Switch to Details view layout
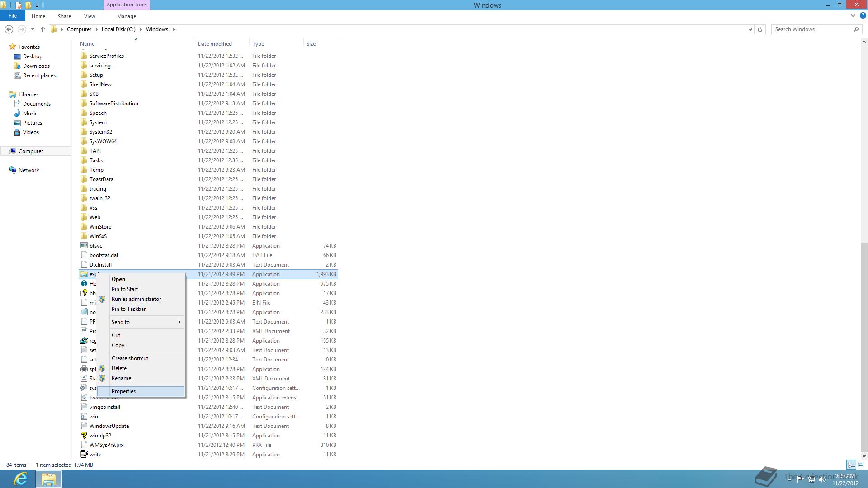 click(x=851, y=465)
